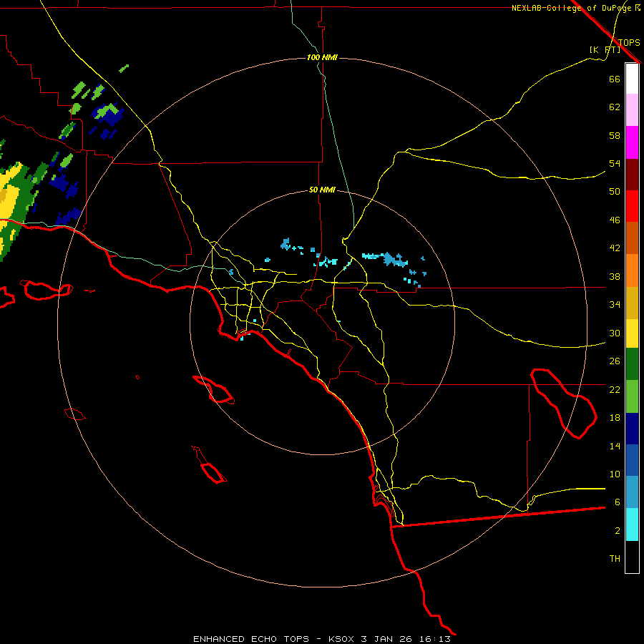Click the legend label "TH"

615,559
